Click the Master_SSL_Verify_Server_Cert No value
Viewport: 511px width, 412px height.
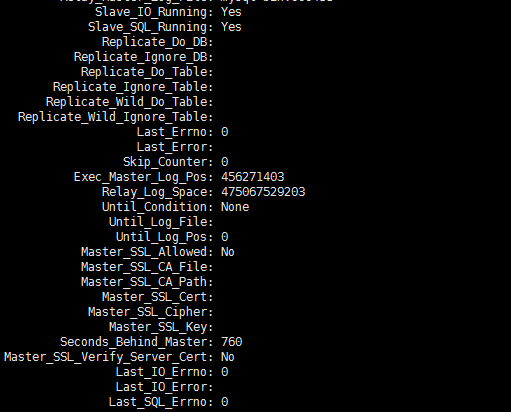click(x=228, y=357)
